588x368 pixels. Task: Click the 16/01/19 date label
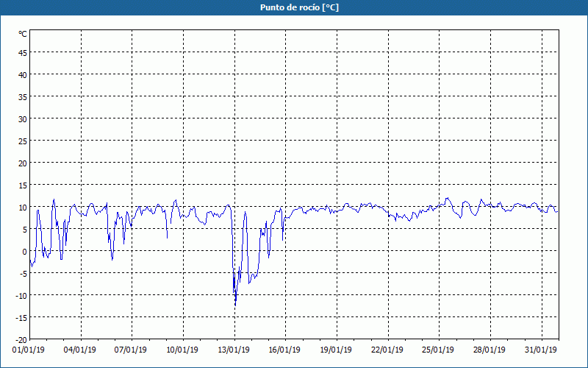284,350
